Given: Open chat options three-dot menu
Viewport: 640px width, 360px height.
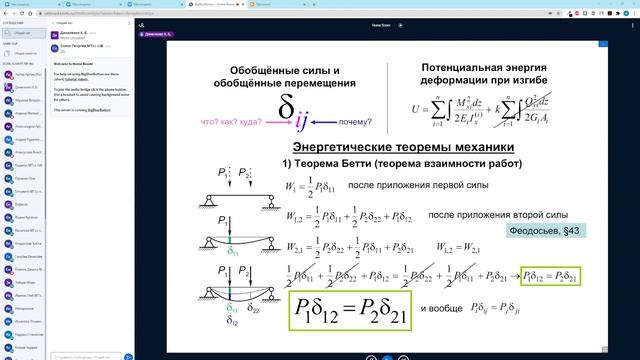Looking at the screenshot, I should pyautogui.click(x=129, y=23).
